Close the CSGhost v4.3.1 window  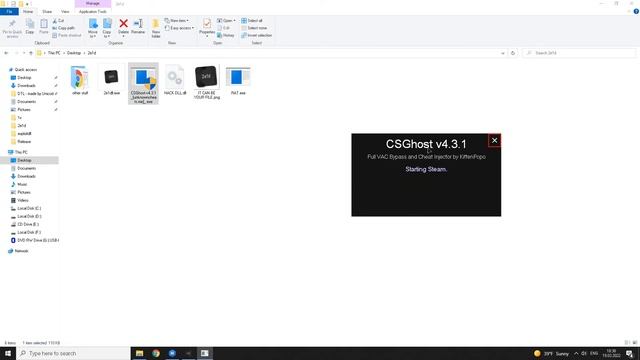click(494, 140)
